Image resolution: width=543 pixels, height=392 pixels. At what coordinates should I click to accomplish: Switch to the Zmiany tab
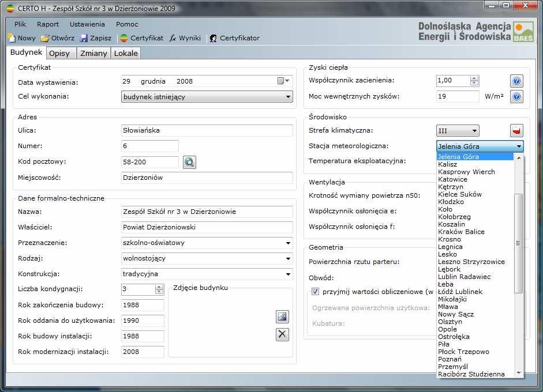tap(93, 53)
